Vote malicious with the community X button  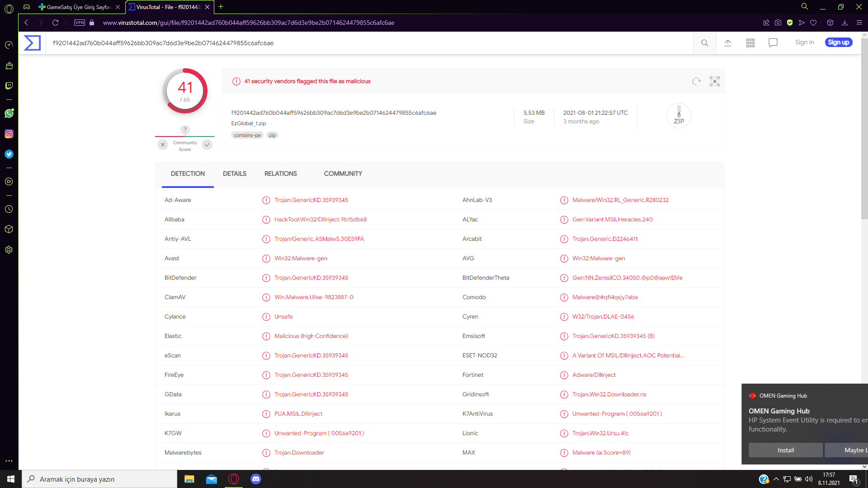pyautogui.click(x=163, y=145)
